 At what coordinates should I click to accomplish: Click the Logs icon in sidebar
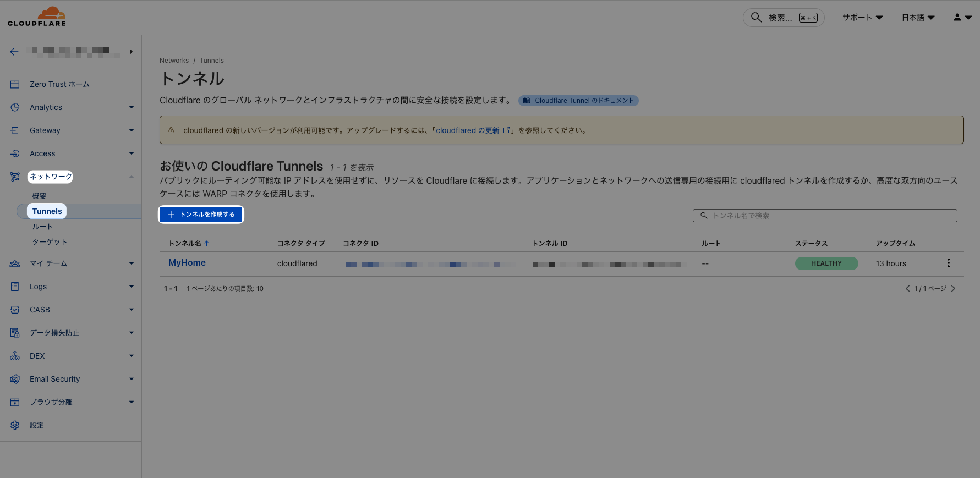point(15,287)
